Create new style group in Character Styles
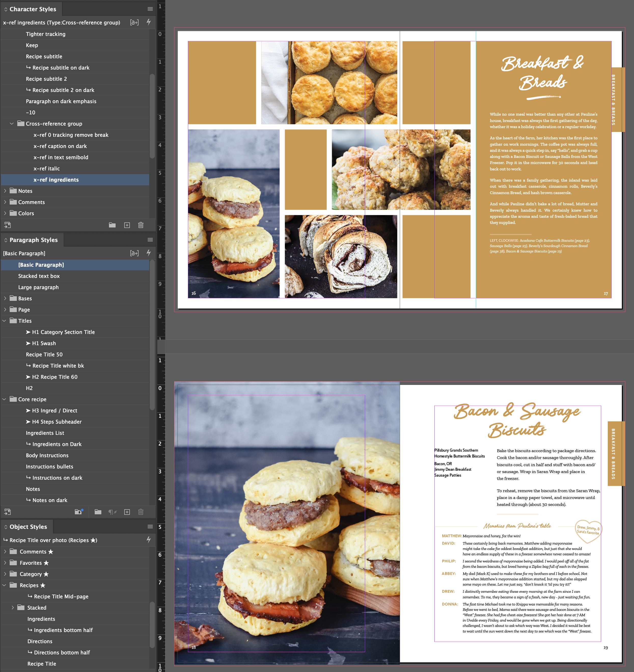The image size is (634, 672). 112,225
